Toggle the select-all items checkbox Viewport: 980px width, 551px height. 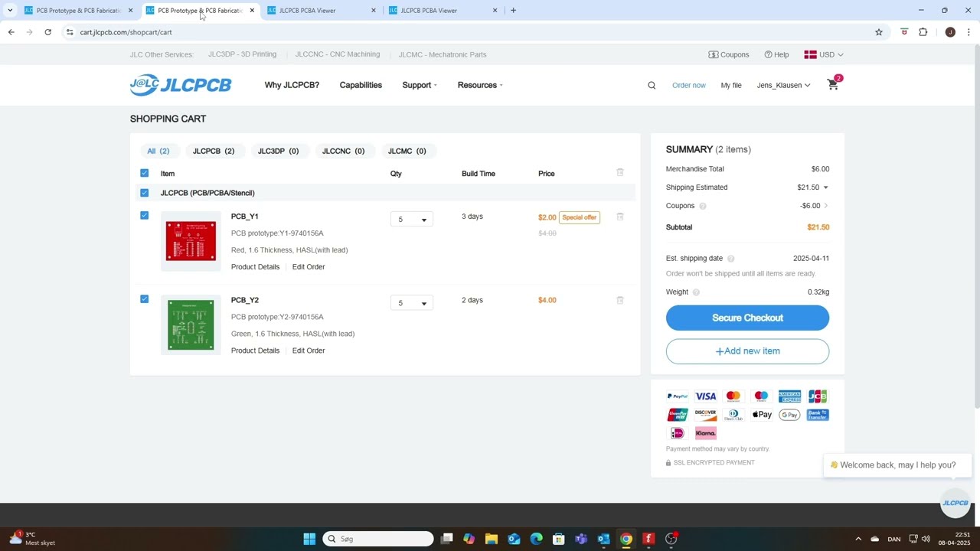pyautogui.click(x=145, y=173)
